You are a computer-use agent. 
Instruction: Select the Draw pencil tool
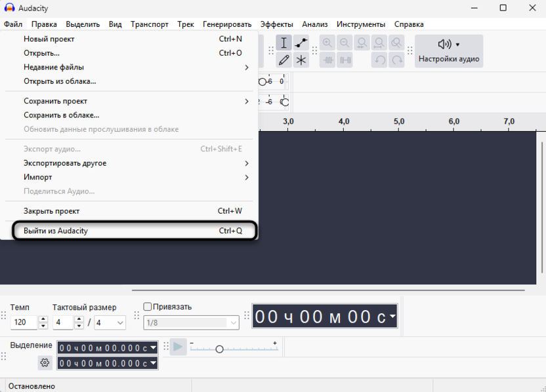(283, 60)
